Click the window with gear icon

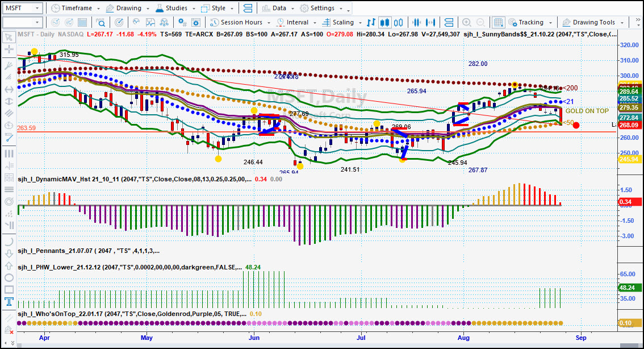tap(196, 22)
